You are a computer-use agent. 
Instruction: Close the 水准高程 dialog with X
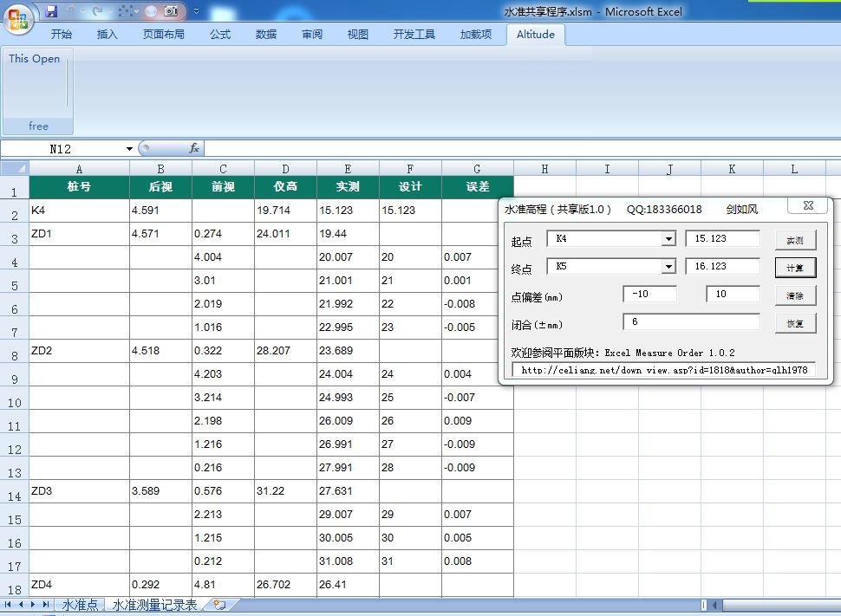(808, 205)
